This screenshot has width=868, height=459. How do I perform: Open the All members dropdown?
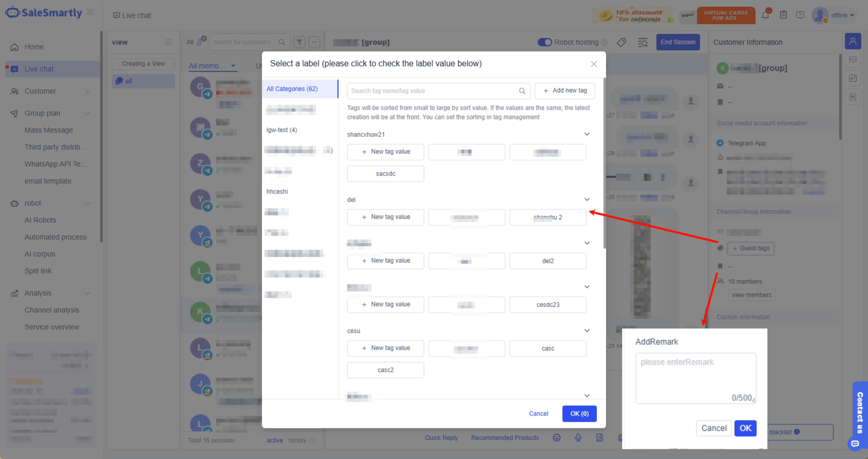pos(212,66)
